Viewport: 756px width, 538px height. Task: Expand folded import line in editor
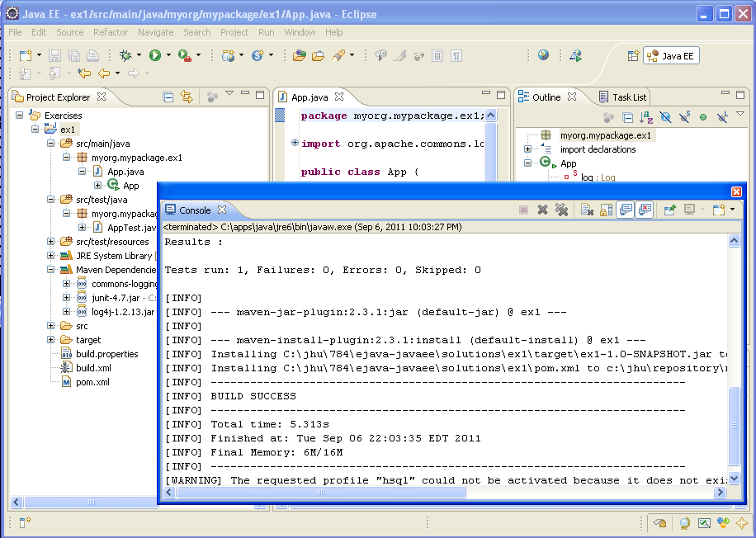pyautogui.click(x=295, y=142)
